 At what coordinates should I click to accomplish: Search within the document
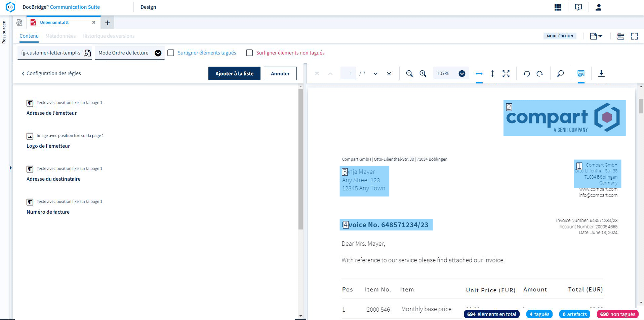pos(560,73)
